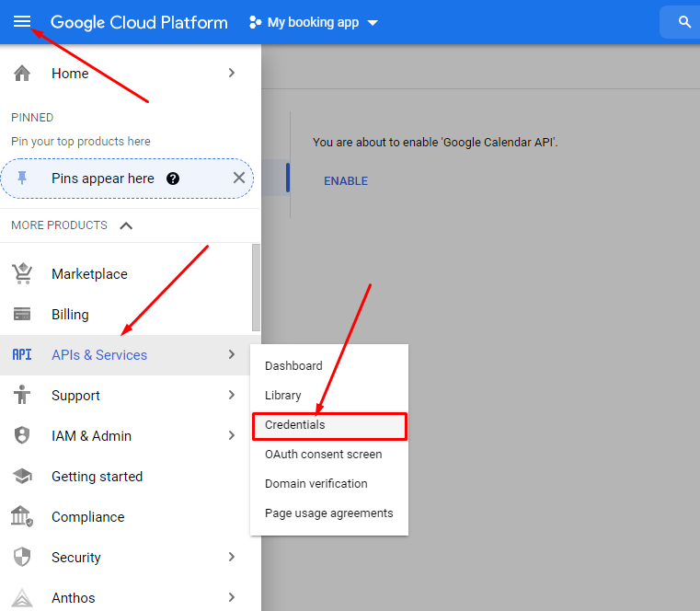Dismiss the Pins appear here hint
The width and height of the screenshot is (700, 611).
point(239,178)
